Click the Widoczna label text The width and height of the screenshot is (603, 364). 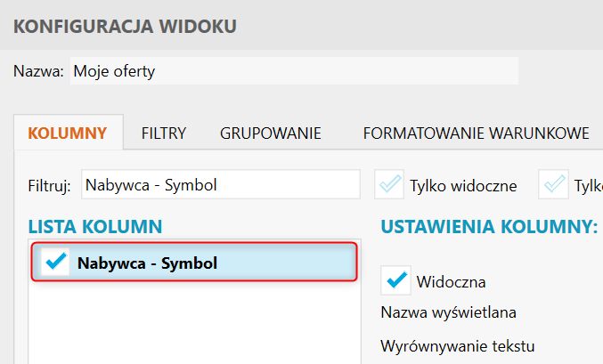coord(451,282)
